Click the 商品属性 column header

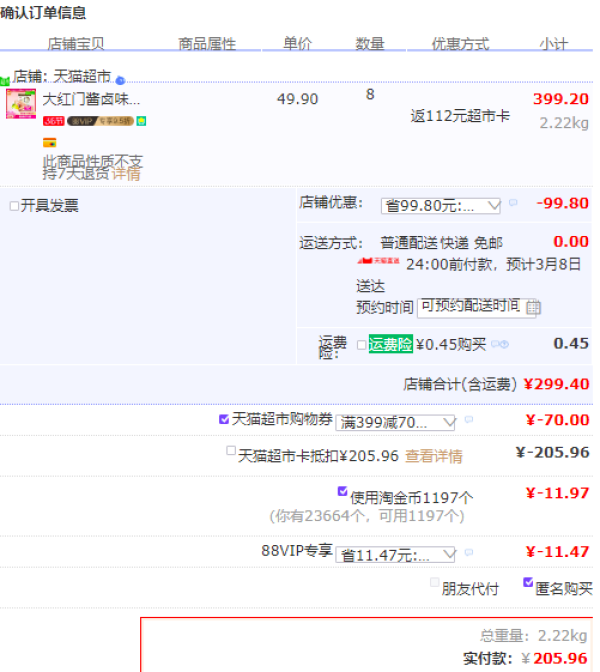coord(207,44)
